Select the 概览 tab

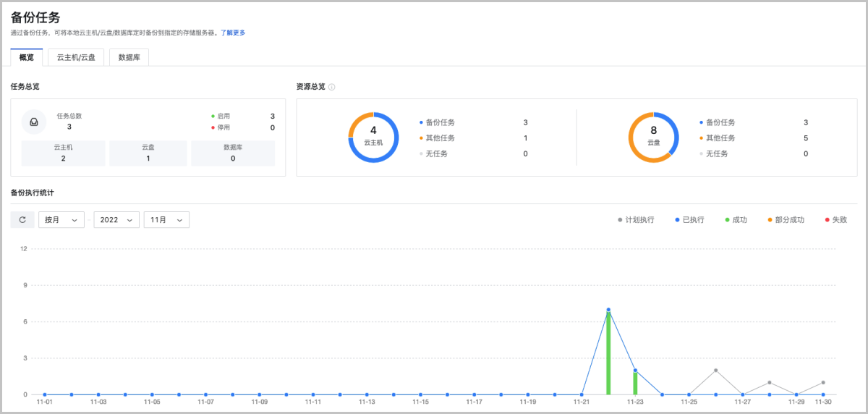tap(26, 57)
